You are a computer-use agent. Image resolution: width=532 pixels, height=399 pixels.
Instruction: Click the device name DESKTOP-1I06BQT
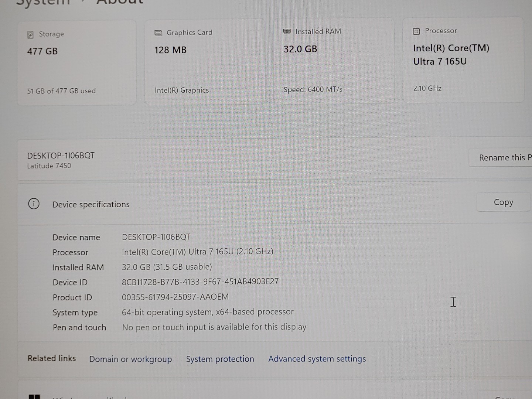(60, 156)
